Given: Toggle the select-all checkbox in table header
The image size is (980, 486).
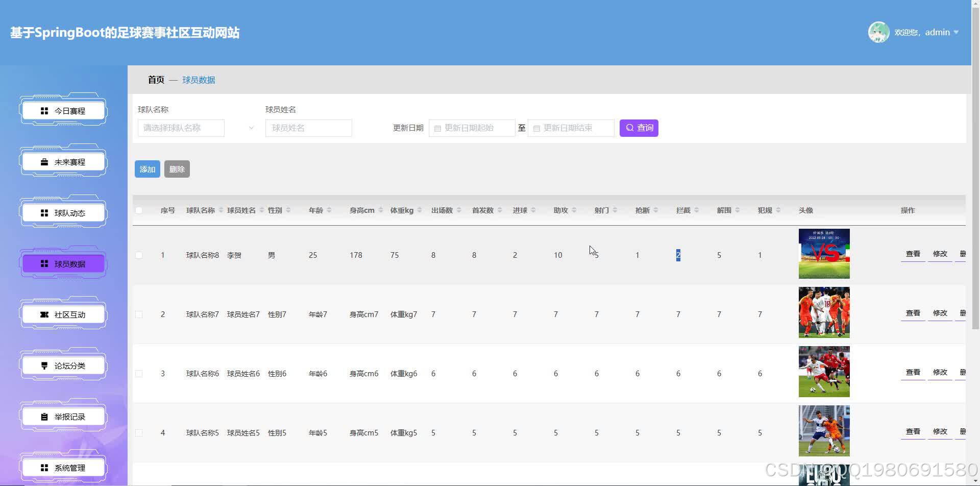Looking at the screenshot, I should (x=138, y=210).
